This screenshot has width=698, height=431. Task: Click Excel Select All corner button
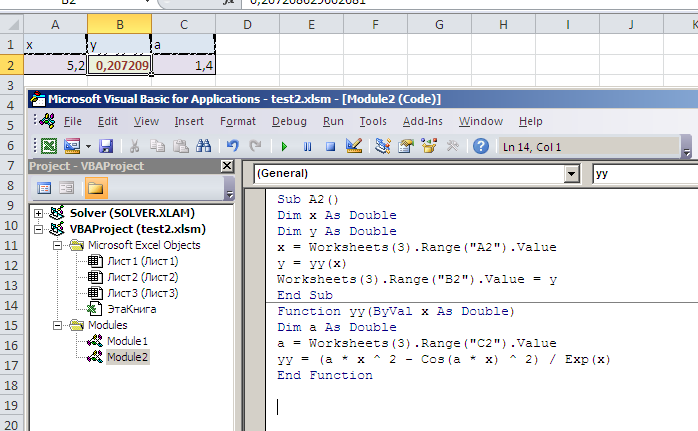point(11,24)
